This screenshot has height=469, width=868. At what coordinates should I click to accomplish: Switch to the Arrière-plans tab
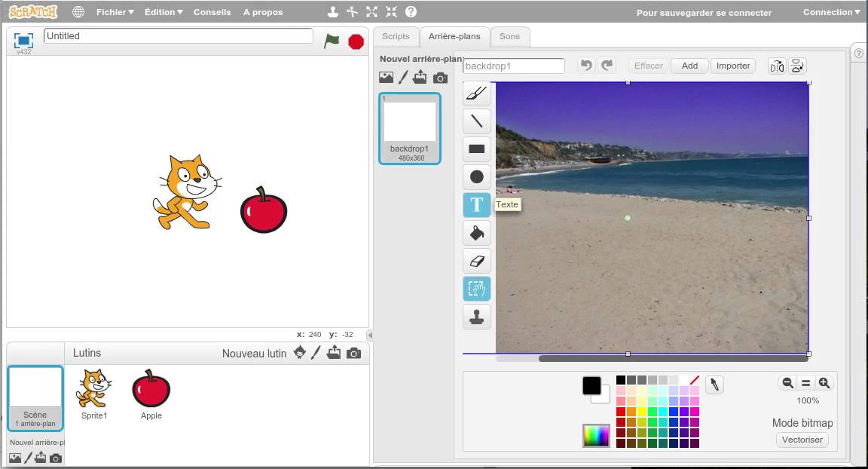point(454,36)
